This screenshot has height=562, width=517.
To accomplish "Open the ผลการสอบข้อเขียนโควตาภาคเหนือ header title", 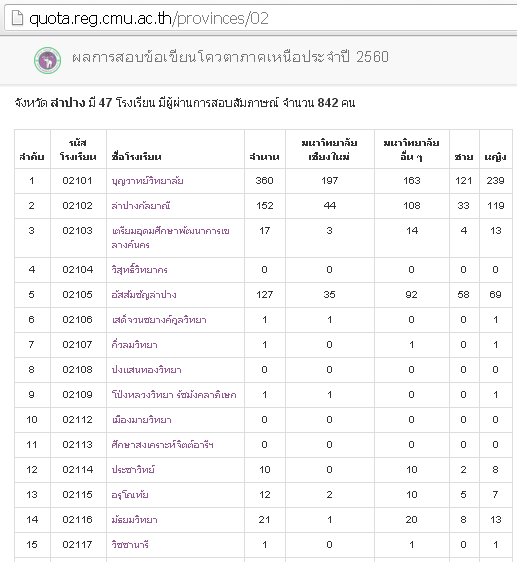I will (x=230, y=57).
